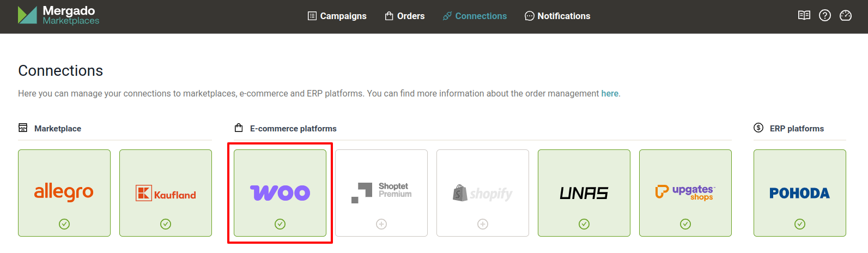868x253 pixels.
Task: Add Shoptet Premium via plus icon
Action: pos(381,224)
